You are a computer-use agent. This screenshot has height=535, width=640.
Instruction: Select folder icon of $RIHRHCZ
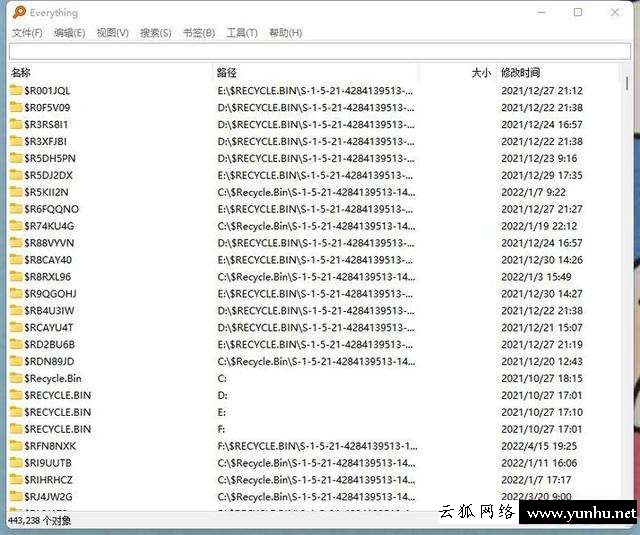pos(16,480)
